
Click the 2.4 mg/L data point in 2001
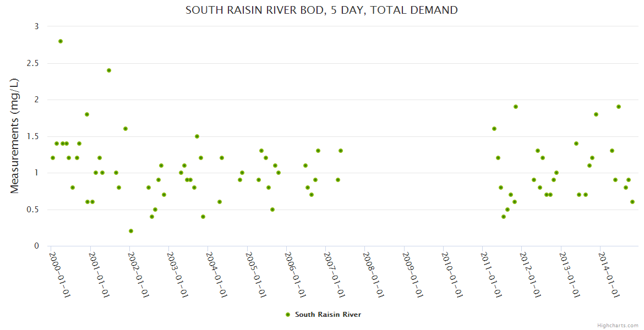tap(109, 70)
